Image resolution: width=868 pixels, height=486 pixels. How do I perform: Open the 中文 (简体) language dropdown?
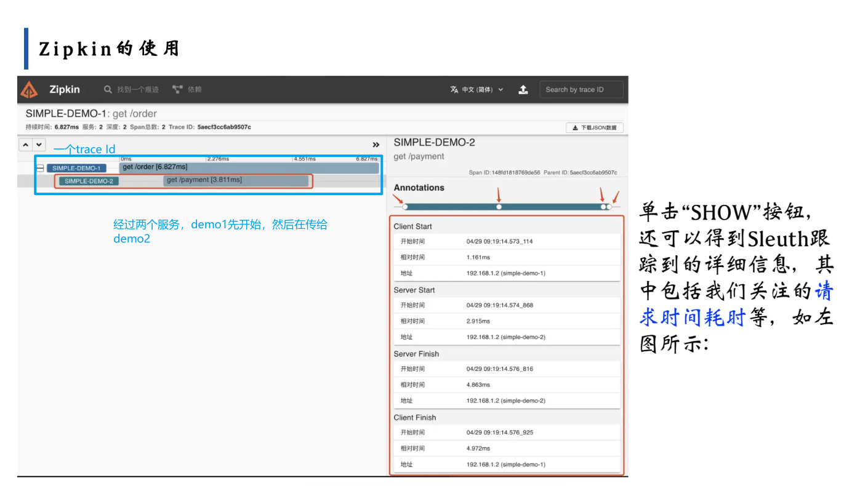pos(476,90)
